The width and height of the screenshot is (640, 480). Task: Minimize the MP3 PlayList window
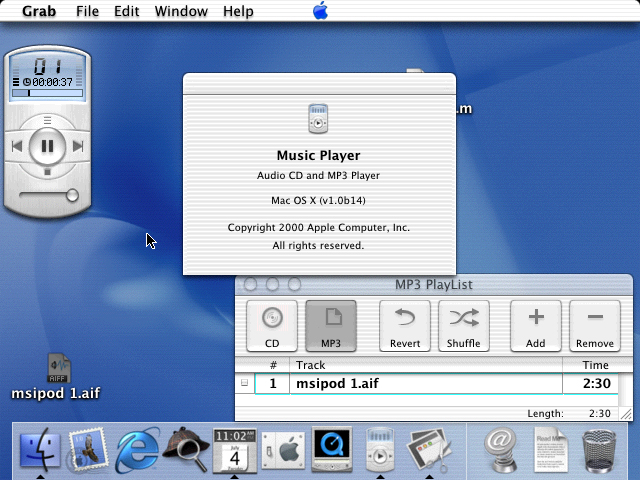(272, 284)
